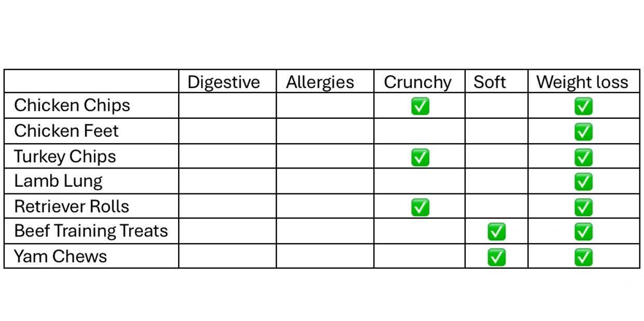The image size is (644, 321).
Task: Click the Soft checkmark for Yam Chews
Action: pyautogui.click(x=497, y=257)
